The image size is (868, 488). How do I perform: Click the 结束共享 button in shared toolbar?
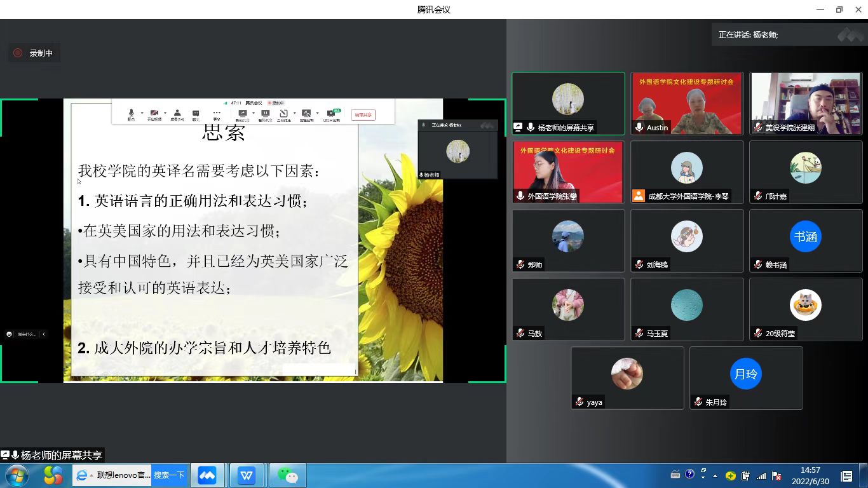[363, 115]
